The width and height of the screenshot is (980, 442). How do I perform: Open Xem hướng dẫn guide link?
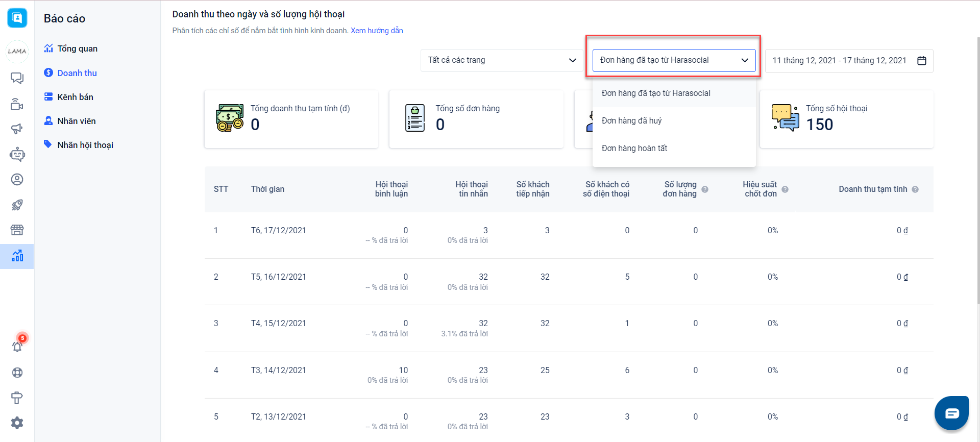click(x=377, y=31)
